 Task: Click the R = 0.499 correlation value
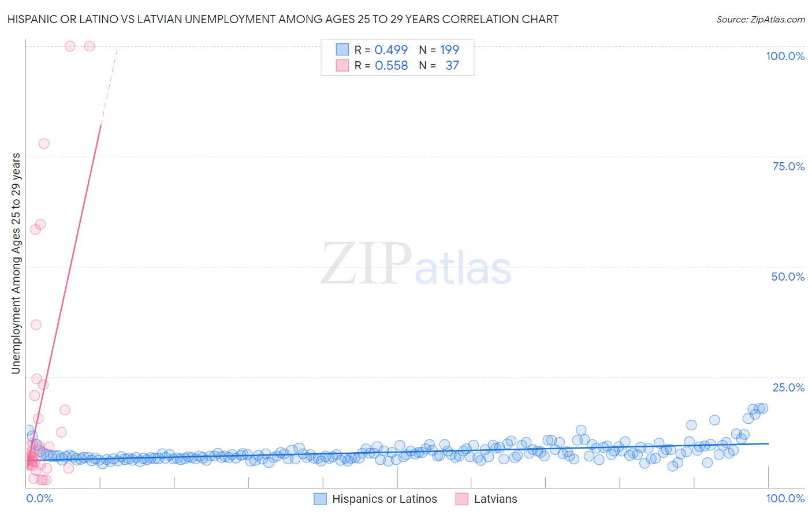tap(381, 50)
